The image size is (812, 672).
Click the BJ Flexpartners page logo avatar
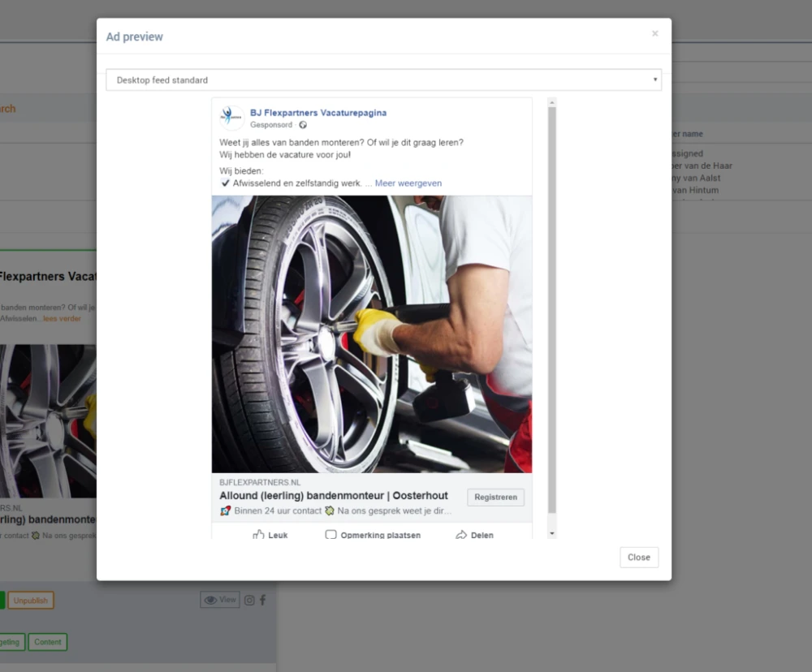(x=231, y=118)
